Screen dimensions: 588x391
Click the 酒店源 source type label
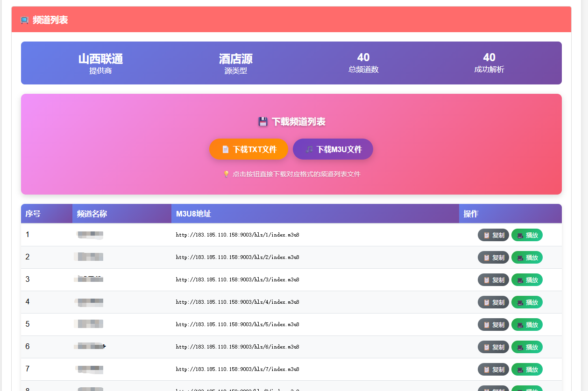[x=235, y=59]
